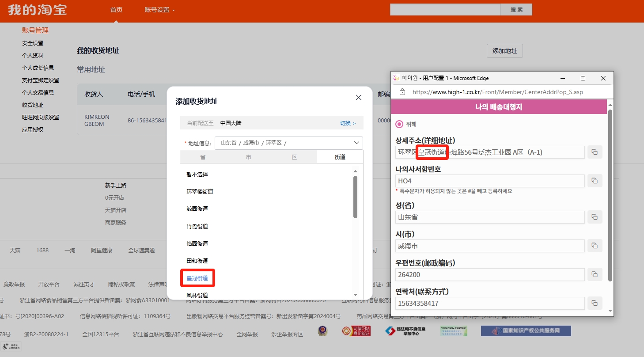Select 皇冠街道 from the street list
This screenshot has height=357, width=644.
tap(197, 278)
